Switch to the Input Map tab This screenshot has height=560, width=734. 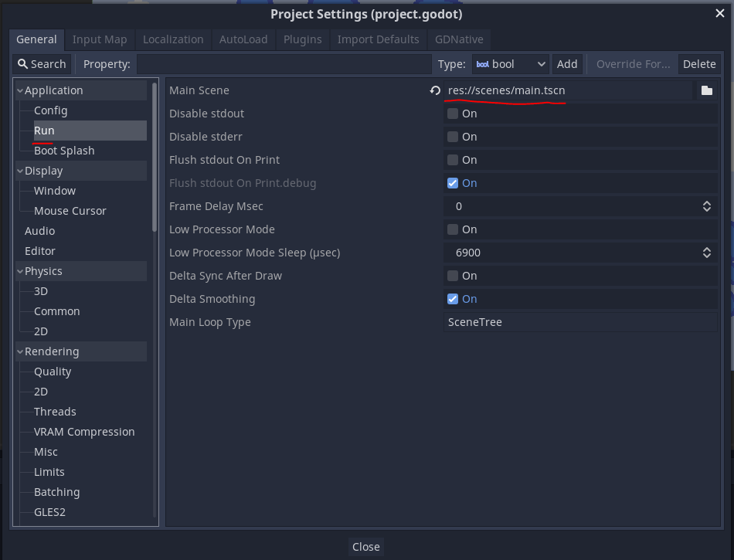(x=100, y=39)
